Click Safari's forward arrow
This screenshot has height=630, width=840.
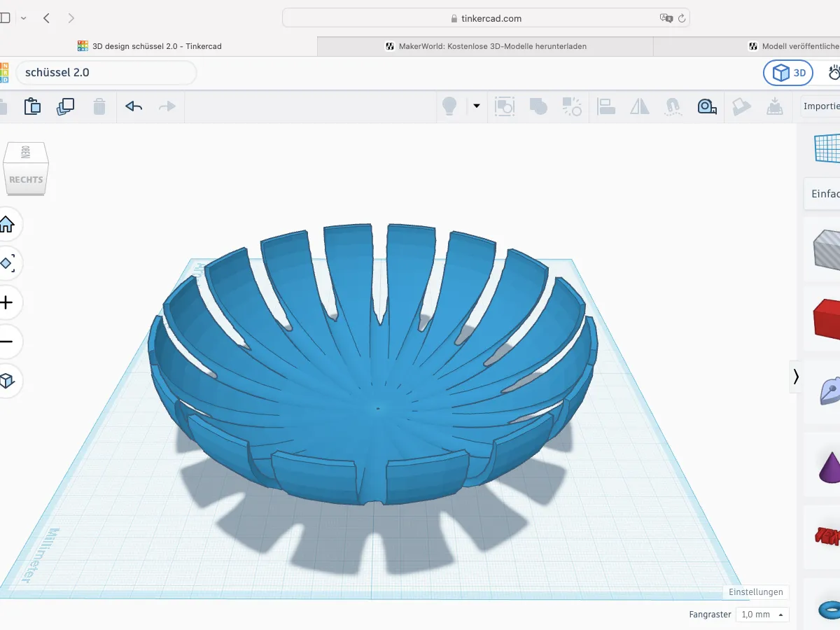click(x=71, y=18)
